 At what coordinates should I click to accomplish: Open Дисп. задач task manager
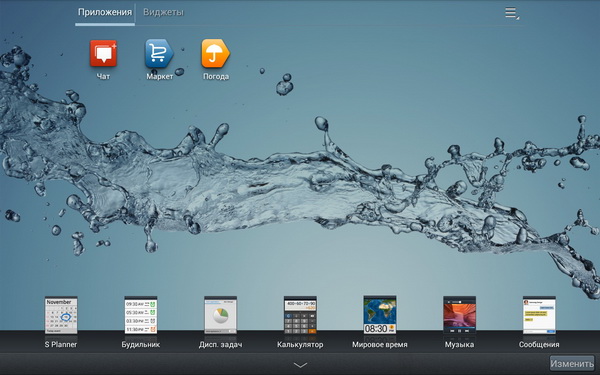pos(220,315)
